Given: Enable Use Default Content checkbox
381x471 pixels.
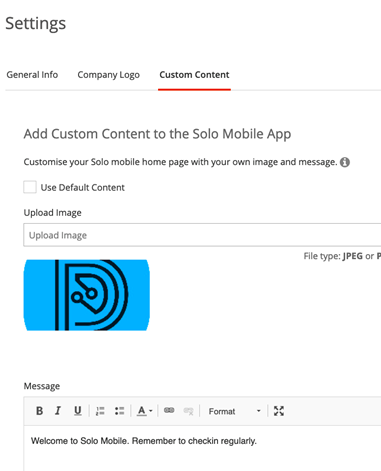Looking at the screenshot, I should click(30, 187).
